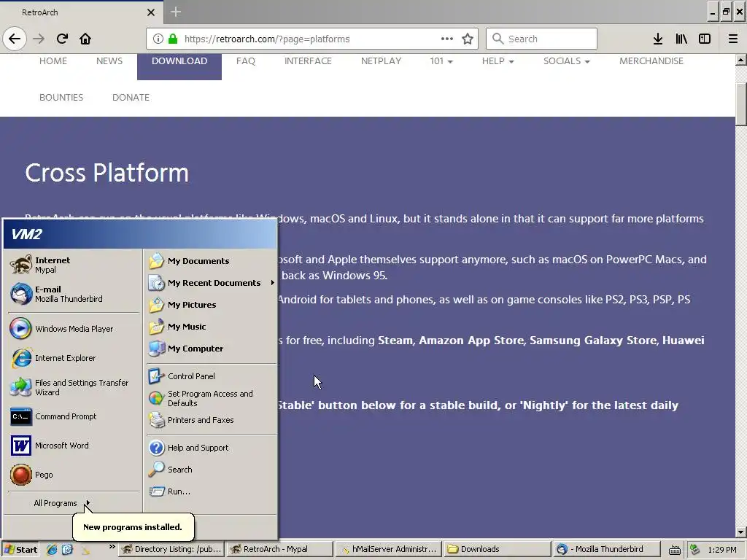The width and height of the screenshot is (747, 560).
Task: Switch to Directory Listing taskbar window
Action: (x=171, y=550)
